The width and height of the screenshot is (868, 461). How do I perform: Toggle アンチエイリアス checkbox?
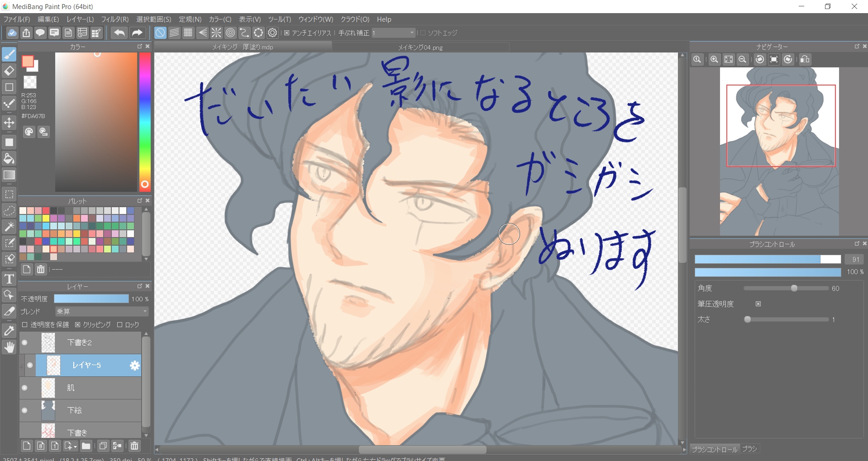pyautogui.click(x=287, y=33)
